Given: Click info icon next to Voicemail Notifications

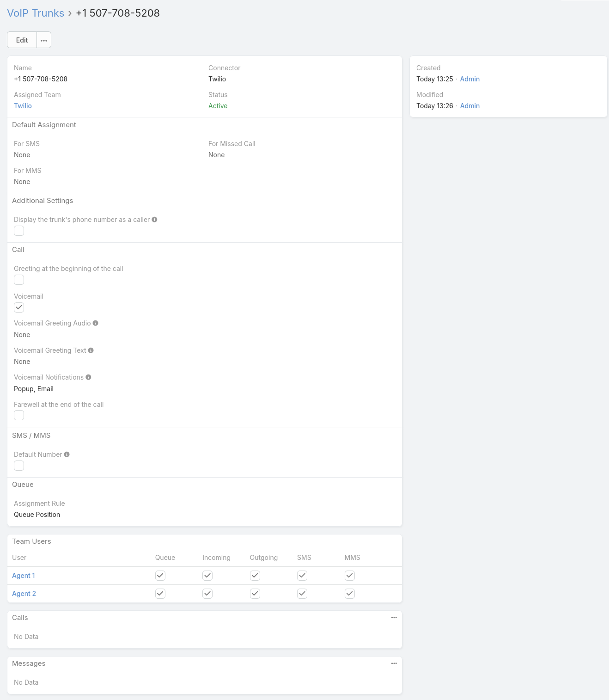Looking at the screenshot, I should (x=88, y=377).
